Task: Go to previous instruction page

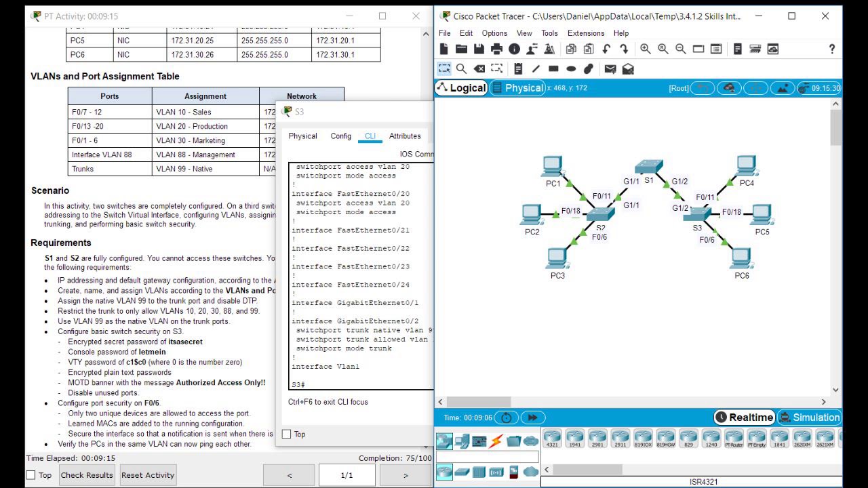Action: click(290, 475)
